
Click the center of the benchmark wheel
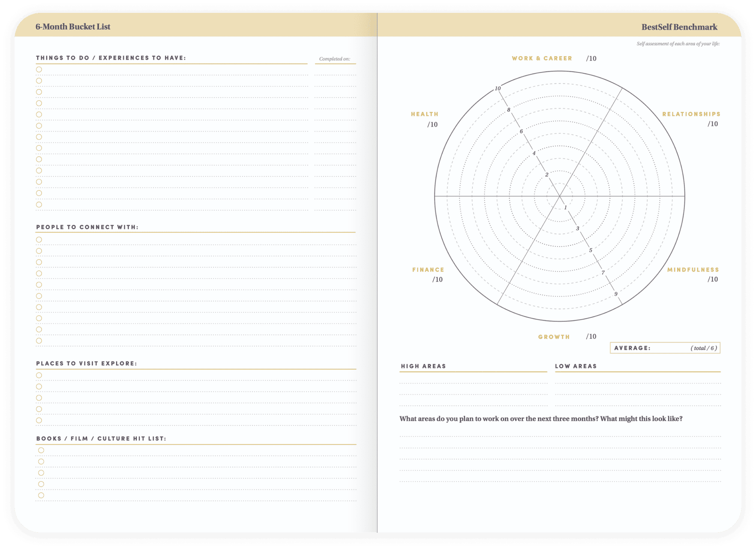(x=560, y=196)
